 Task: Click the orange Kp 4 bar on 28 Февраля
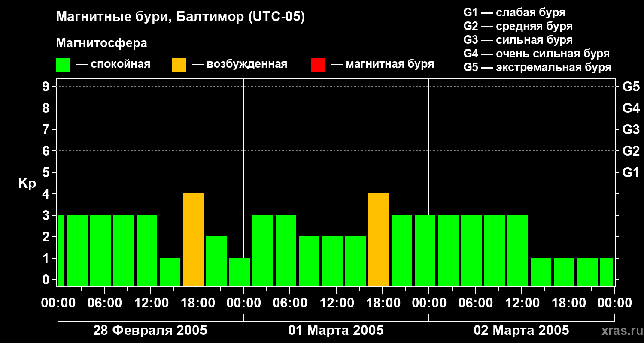(x=193, y=240)
